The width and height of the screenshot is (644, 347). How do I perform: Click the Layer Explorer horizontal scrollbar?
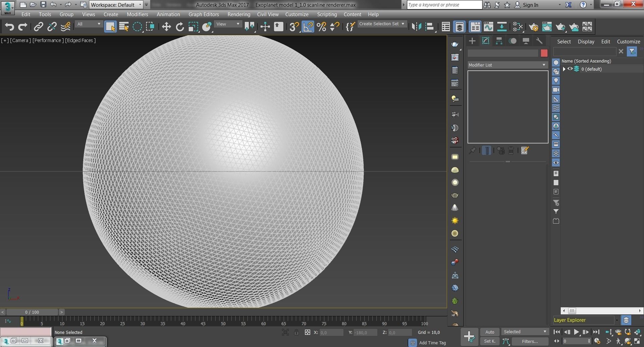(602, 311)
